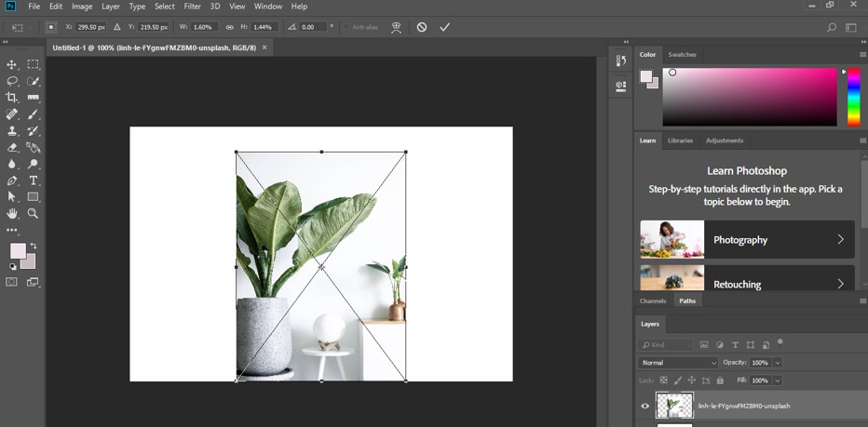Open the workspace switcher dropdown
868x427 pixels.
click(x=851, y=27)
